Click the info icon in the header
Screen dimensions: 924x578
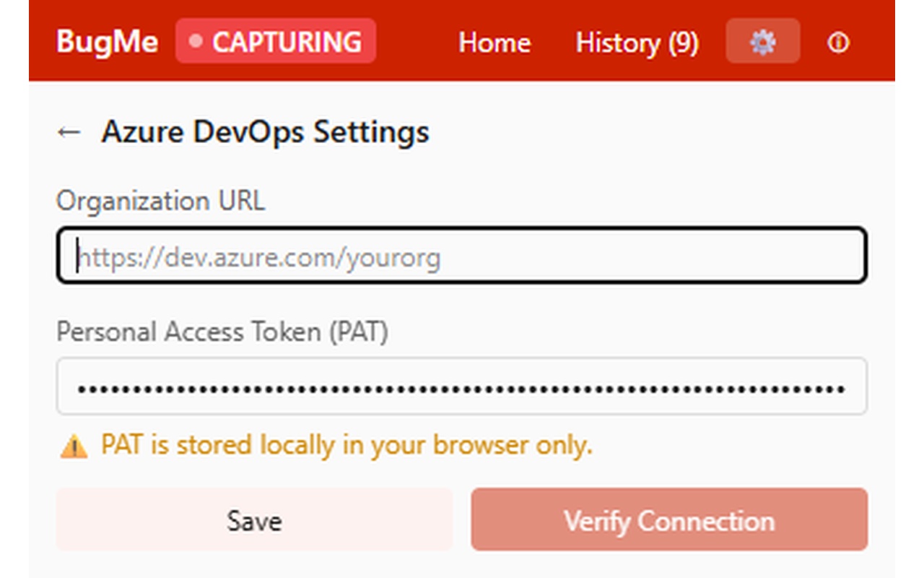[838, 43]
